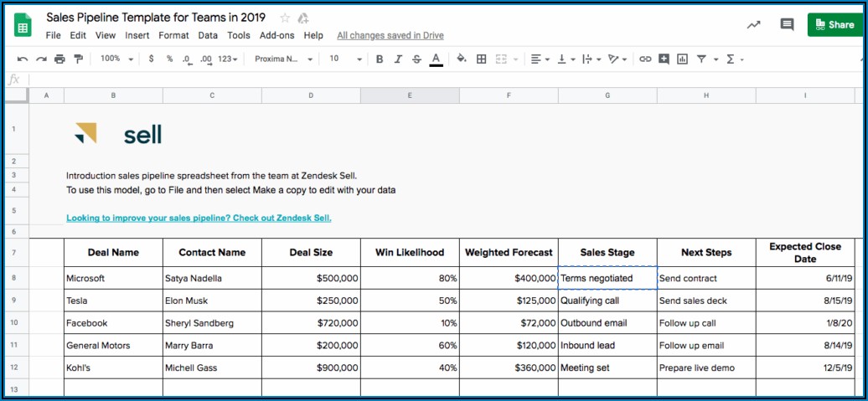868x401 pixels.
Task: Toggle bold formatting
Action: 380,59
